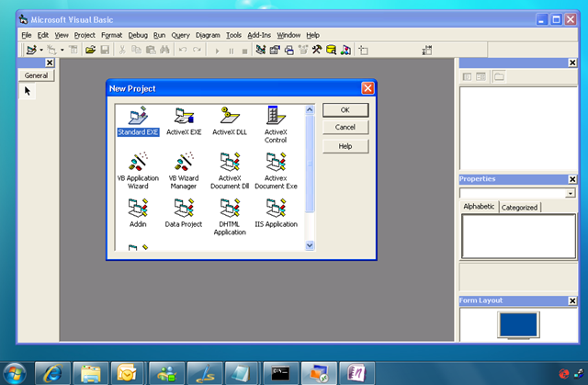Open dropdown arrow beside Add Project icon
The width and height of the screenshot is (588, 385).
pyautogui.click(x=41, y=50)
